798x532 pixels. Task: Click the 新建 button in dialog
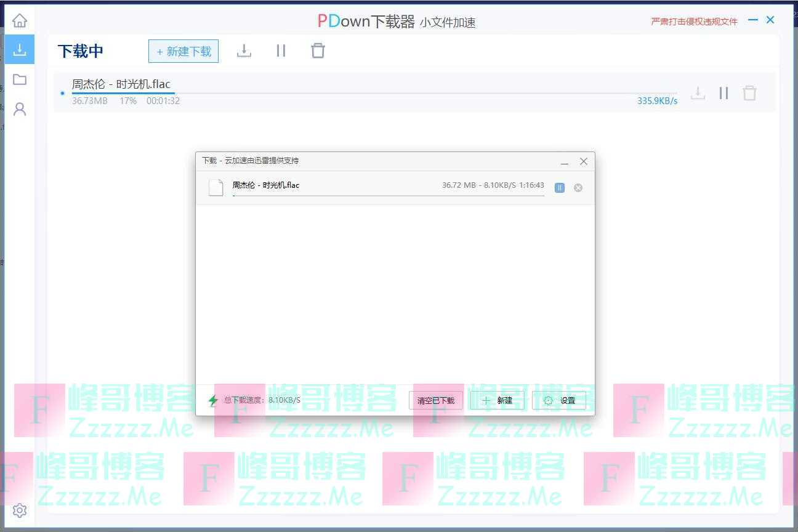(x=497, y=400)
